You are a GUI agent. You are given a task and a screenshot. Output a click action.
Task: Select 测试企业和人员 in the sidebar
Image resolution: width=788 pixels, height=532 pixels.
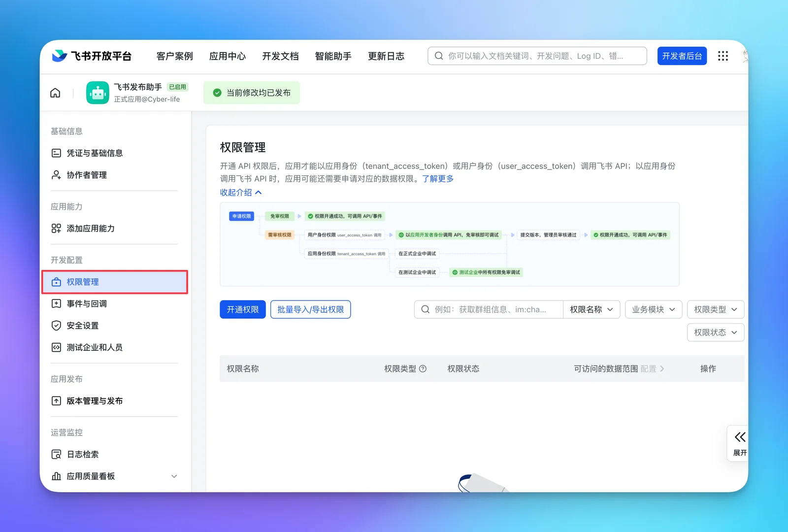pyautogui.click(x=115, y=347)
